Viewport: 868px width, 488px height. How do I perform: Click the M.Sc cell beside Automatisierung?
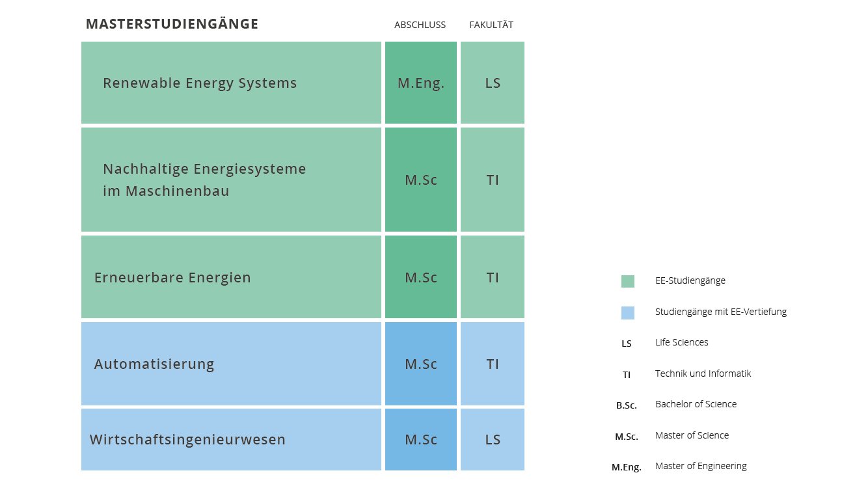pyautogui.click(x=421, y=364)
